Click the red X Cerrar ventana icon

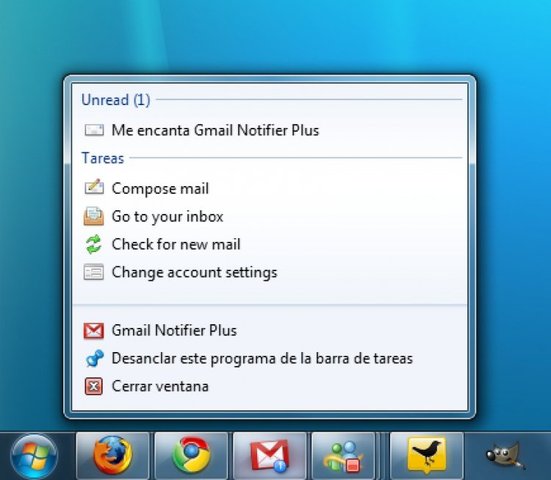coord(93,386)
